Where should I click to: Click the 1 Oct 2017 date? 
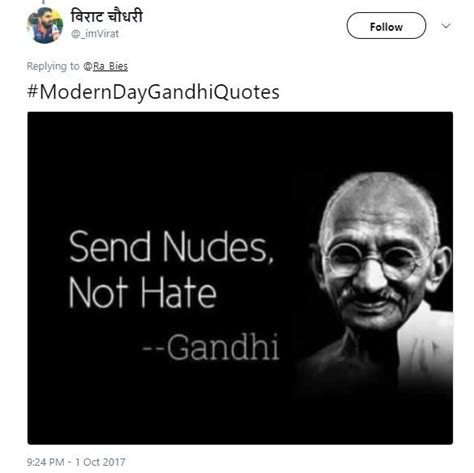tap(100, 462)
